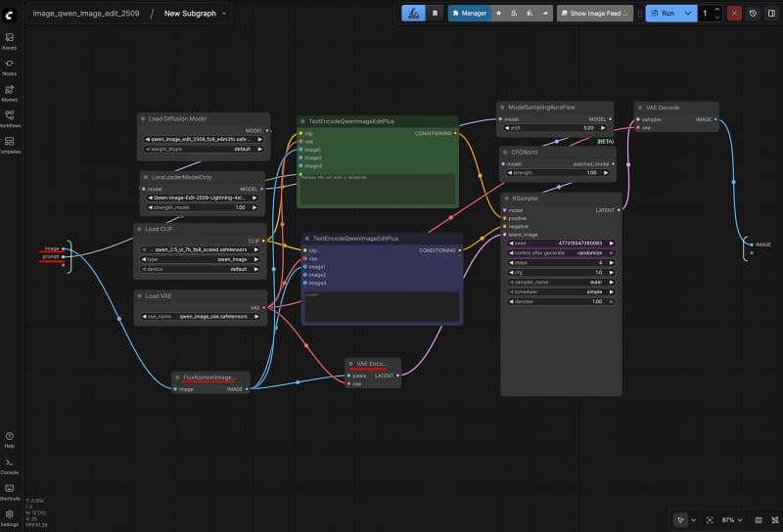
Task: Open control after generate randomize option
Action: coord(561,253)
